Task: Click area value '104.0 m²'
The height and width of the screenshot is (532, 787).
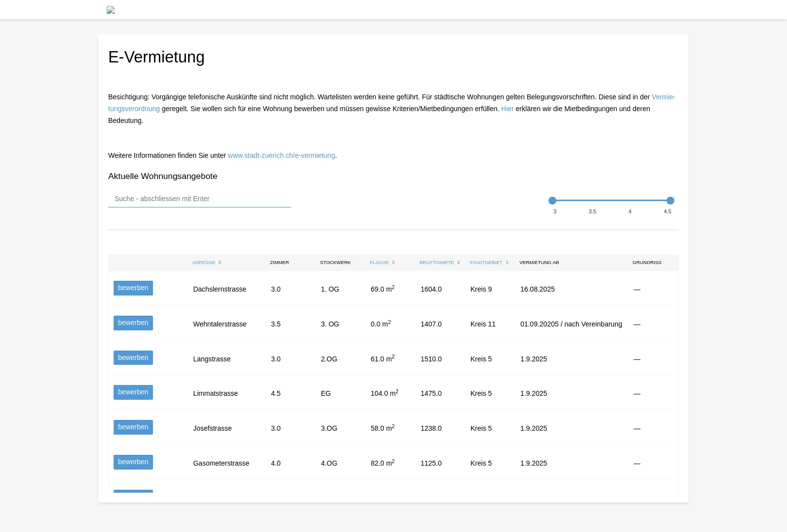Action: [x=385, y=393]
